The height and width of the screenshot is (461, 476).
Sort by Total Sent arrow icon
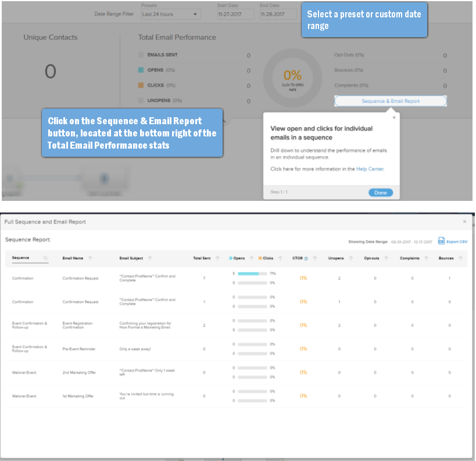coord(217,258)
